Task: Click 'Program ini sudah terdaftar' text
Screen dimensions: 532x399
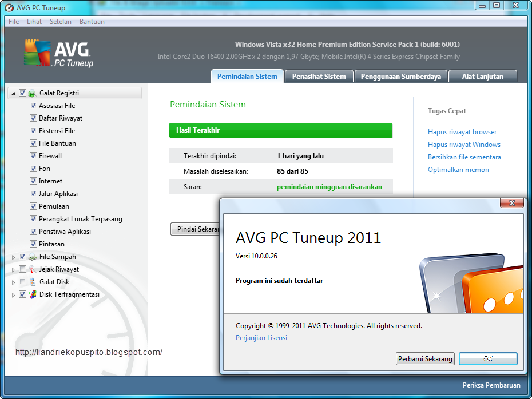Action: pos(279,280)
